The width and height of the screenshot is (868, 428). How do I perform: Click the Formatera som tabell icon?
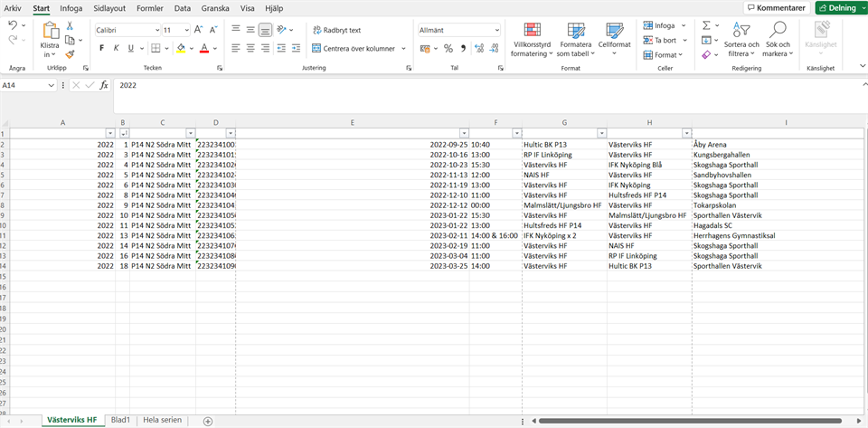point(575,42)
